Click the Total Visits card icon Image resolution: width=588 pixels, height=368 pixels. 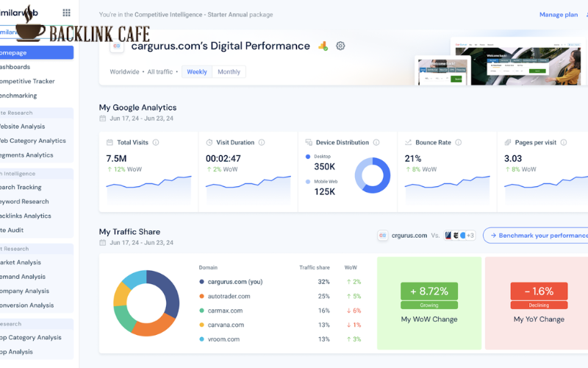pyautogui.click(x=110, y=142)
